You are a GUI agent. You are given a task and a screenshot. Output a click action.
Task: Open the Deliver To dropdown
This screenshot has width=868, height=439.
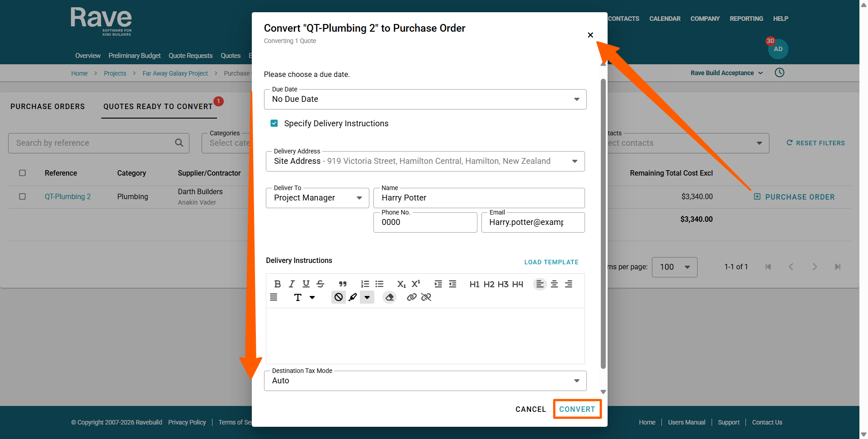(317, 198)
